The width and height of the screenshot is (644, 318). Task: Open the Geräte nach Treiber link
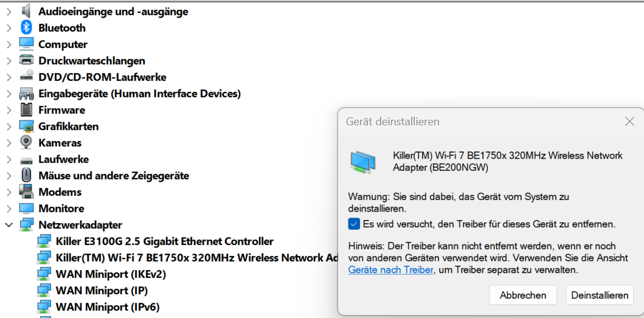coord(390,270)
